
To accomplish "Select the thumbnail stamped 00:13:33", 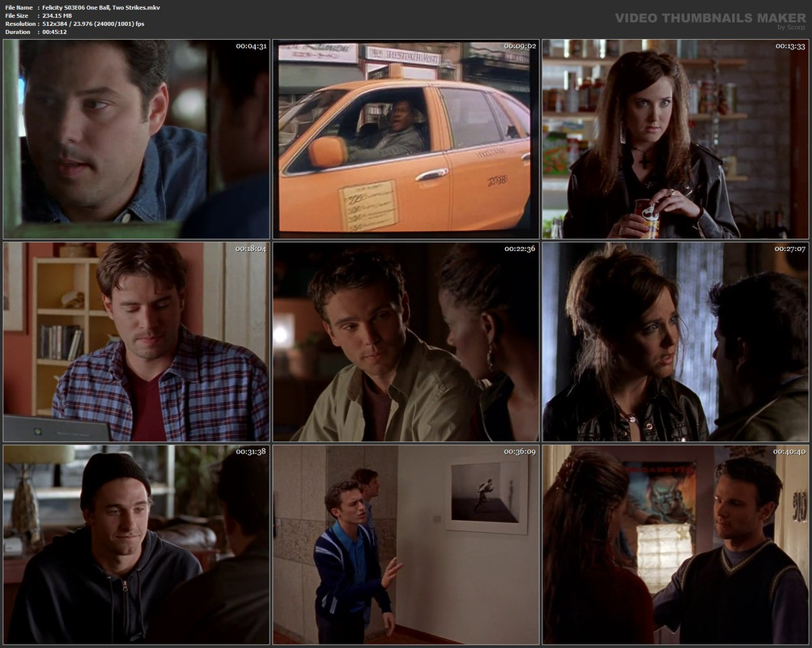I will click(x=675, y=139).
